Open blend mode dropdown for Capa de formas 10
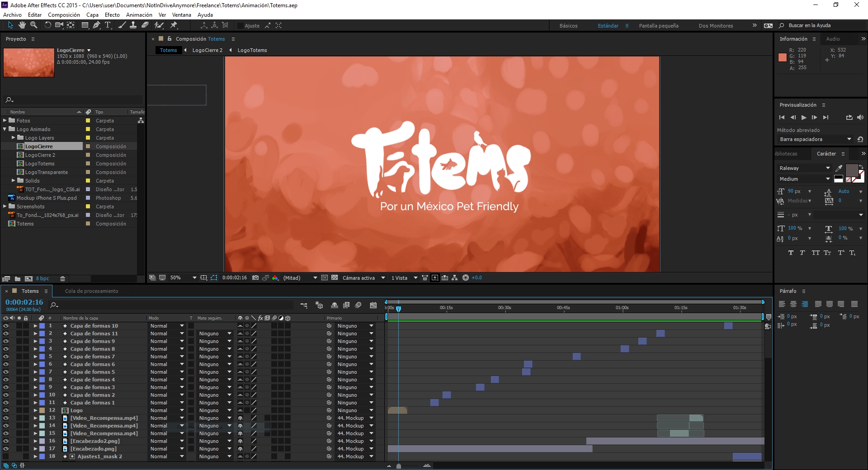868x470 pixels. (167, 326)
